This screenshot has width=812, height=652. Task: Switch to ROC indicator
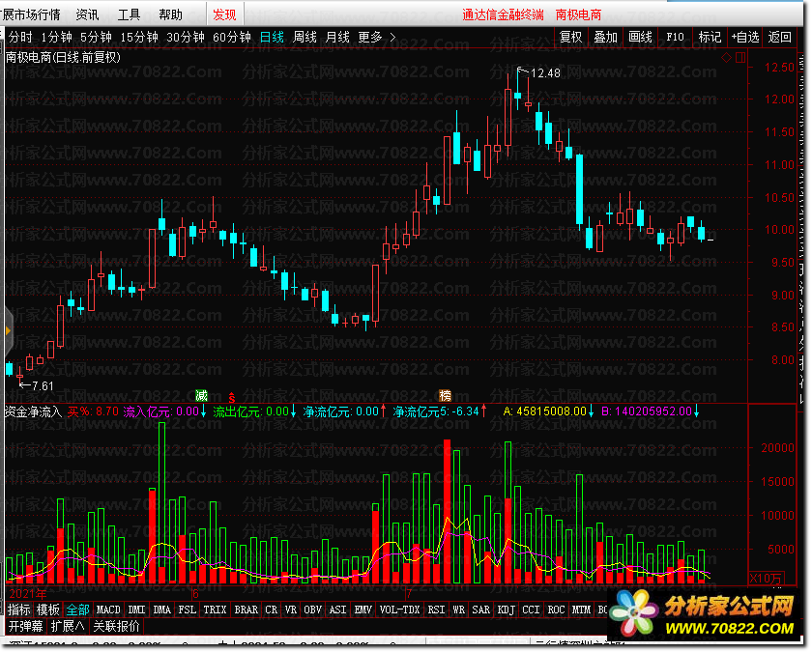(x=556, y=610)
